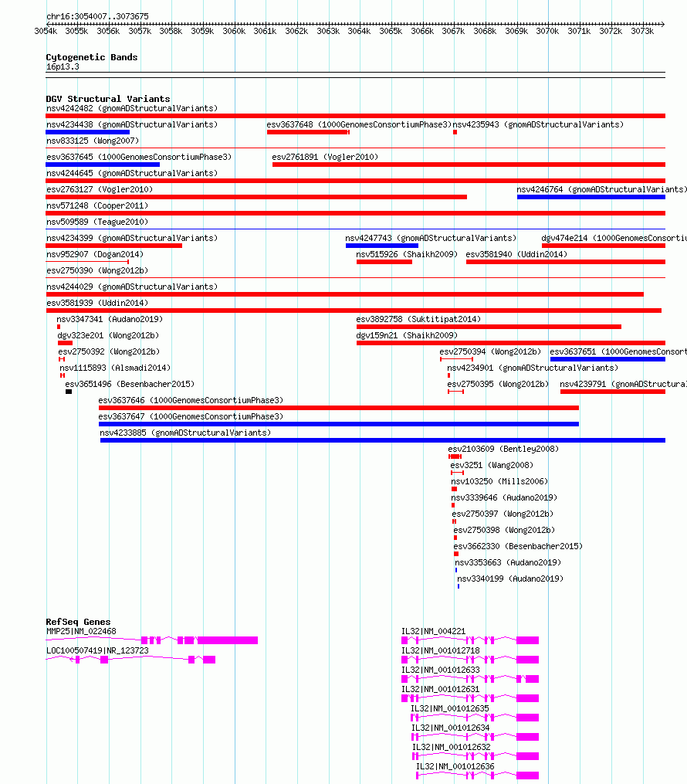687x784 pixels.
Task: Select esv2750395 (Wong2012b) label
Action: (498, 384)
